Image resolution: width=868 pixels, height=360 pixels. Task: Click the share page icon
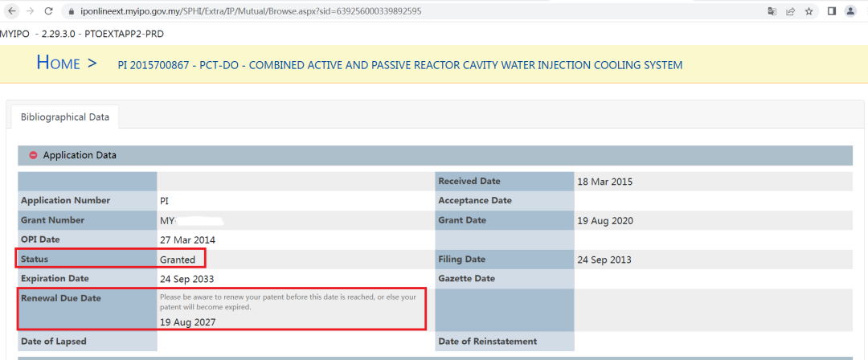[x=791, y=11]
